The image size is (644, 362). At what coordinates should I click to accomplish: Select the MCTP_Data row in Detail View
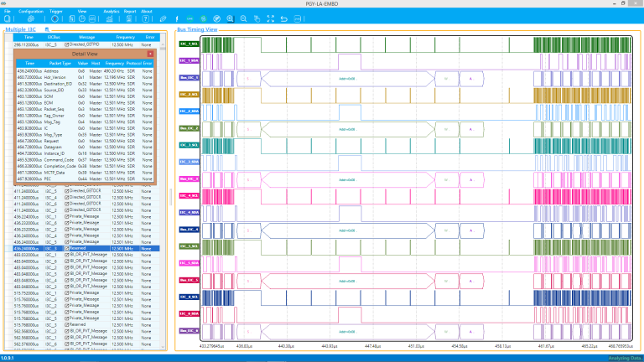click(x=85, y=173)
